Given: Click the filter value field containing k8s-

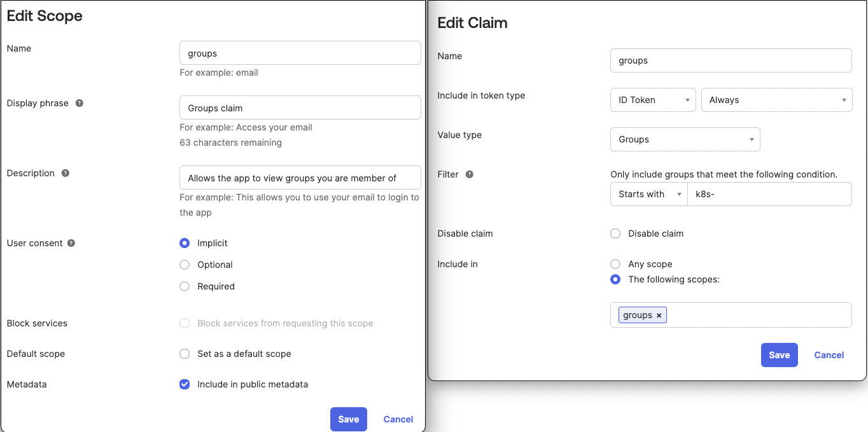Looking at the screenshot, I should pyautogui.click(x=769, y=194).
